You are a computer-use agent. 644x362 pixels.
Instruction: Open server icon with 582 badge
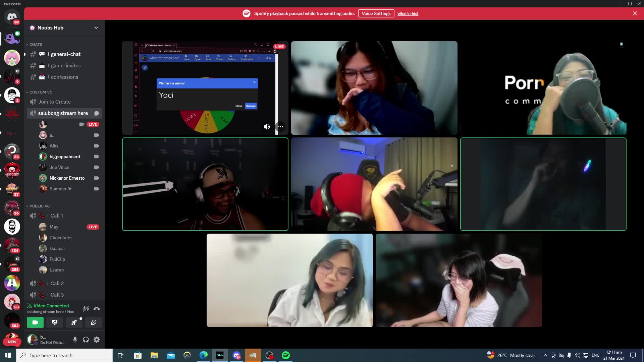[x=12, y=320]
